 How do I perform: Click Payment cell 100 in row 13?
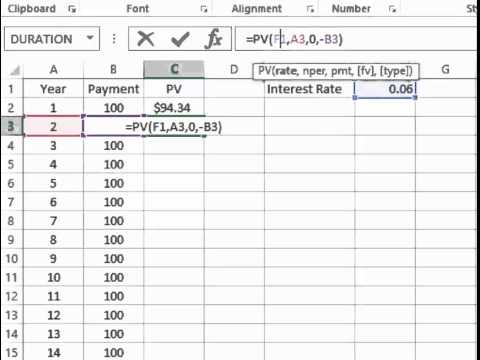coord(113,315)
